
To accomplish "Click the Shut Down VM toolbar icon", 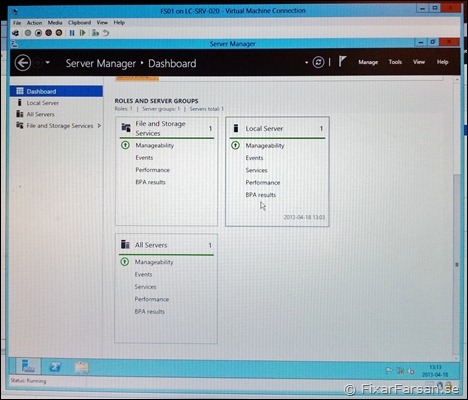I will 49,33.
